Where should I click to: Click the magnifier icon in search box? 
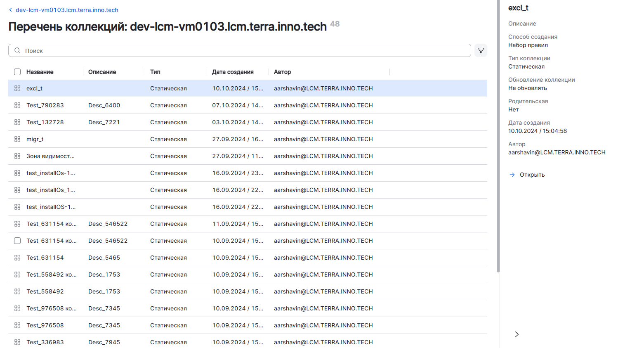(17, 50)
